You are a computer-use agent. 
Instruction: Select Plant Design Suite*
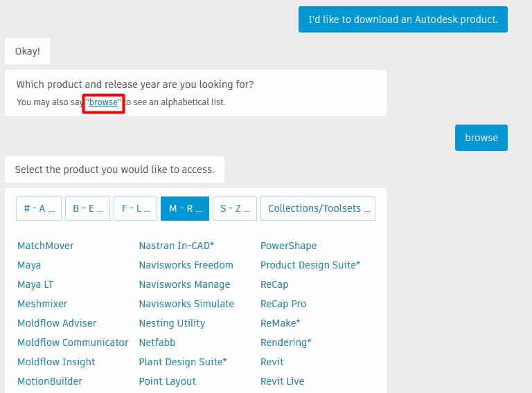tap(183, 362)
